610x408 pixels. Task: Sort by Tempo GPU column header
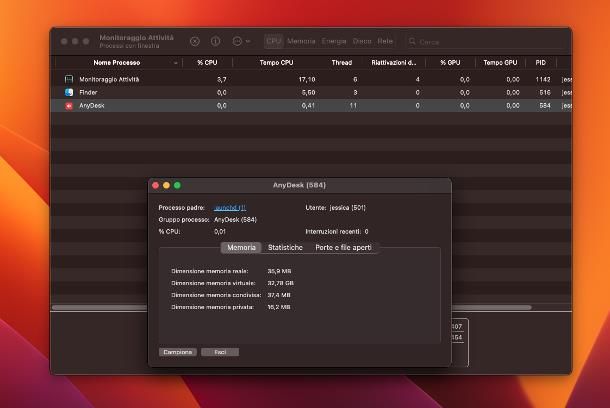pyautogui.click(x=500, y=63)
